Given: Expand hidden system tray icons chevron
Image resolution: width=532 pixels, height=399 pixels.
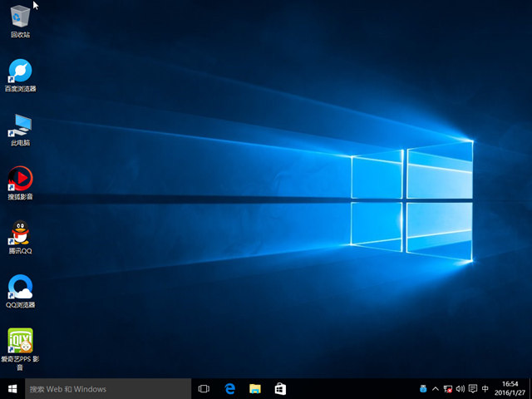Looking at the screenshot, I should (436, 388).
